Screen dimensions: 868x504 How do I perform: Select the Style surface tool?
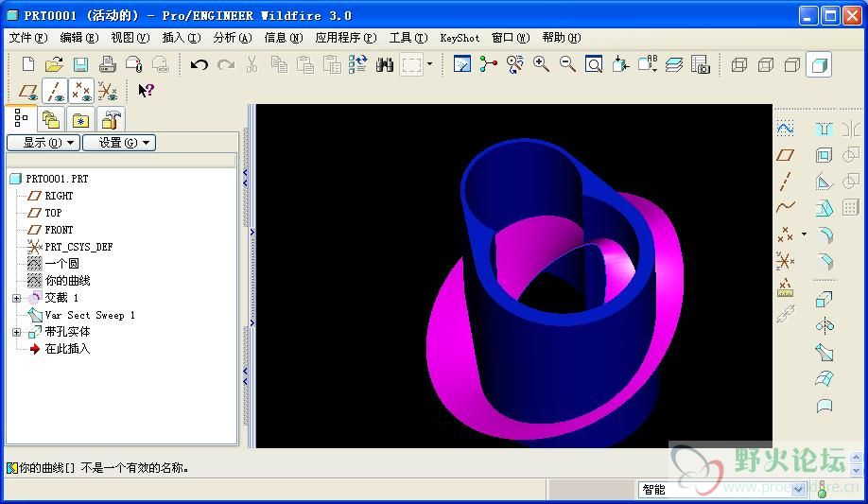[x=825, y=406]
